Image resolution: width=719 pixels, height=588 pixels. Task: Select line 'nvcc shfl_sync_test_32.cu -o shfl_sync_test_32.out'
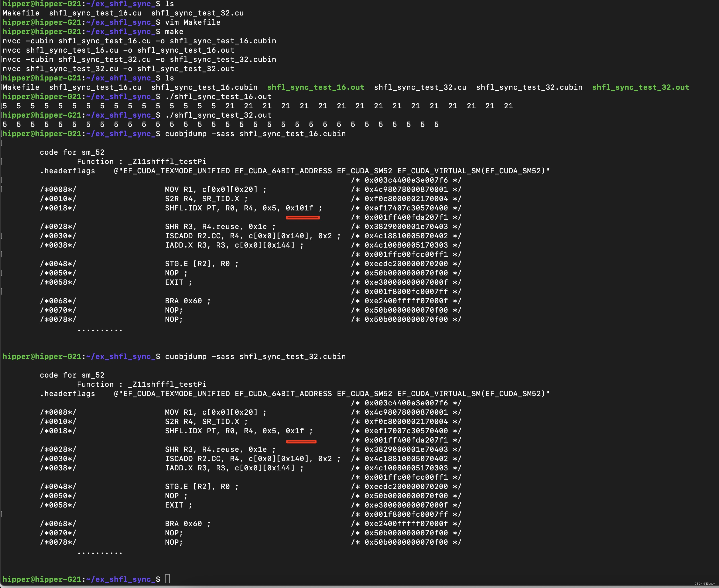118,69
